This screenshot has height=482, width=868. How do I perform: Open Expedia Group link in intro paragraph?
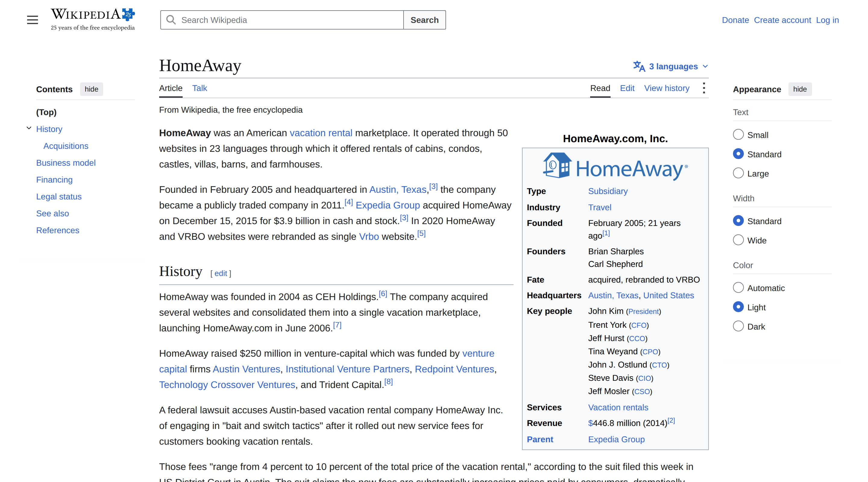tap(388, 205)
